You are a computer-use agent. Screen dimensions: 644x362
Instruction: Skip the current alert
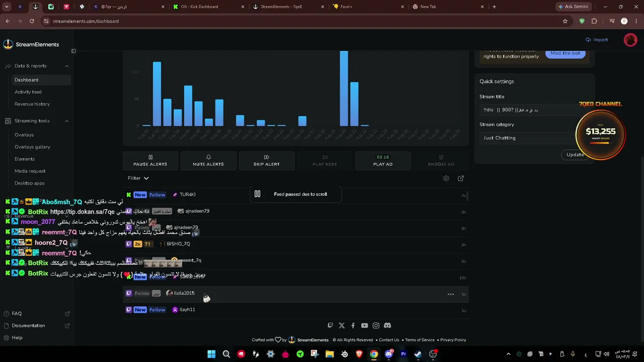click(267, 161)
